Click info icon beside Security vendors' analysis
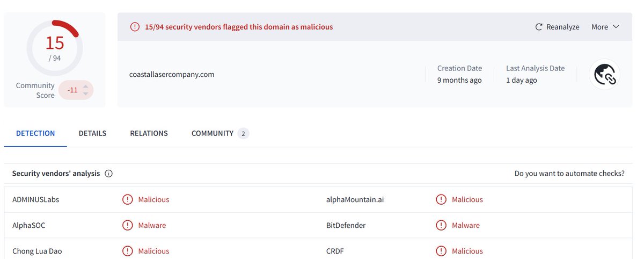This screenshot has height=259, width=644. click(109, 174)
